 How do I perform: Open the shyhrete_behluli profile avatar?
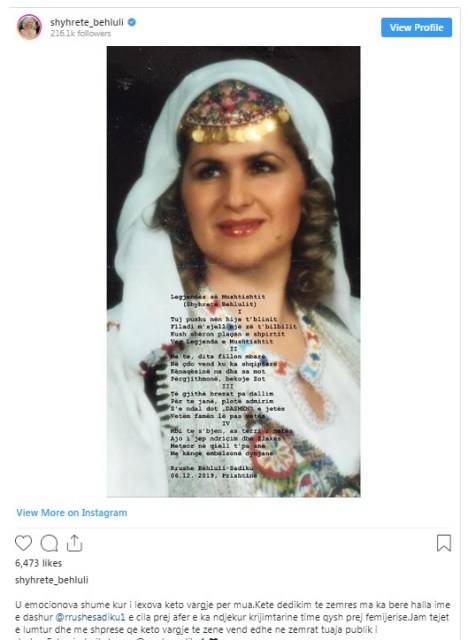coord(29,27)
